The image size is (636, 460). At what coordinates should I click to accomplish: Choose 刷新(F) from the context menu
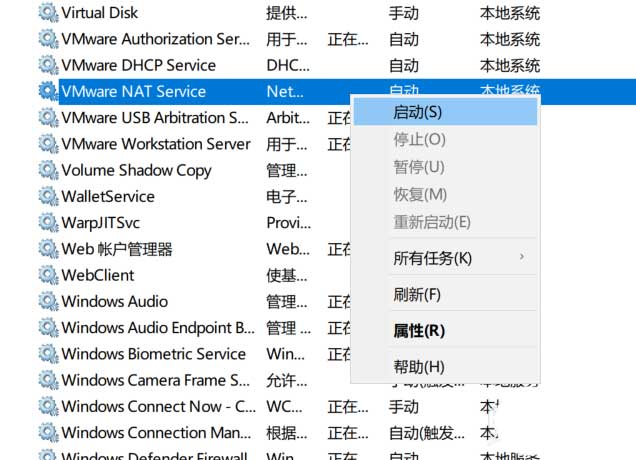[x=445, y=294]
